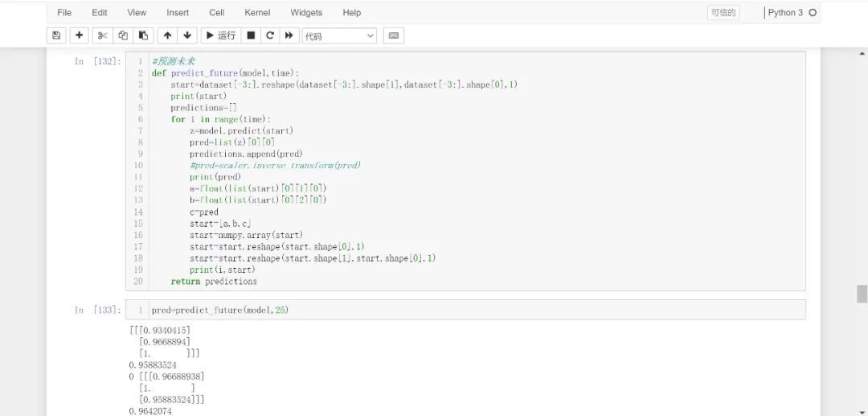Open the cell type dropdown showing 代码
Screen dimensions: 868x416
(x=339, y=36)
